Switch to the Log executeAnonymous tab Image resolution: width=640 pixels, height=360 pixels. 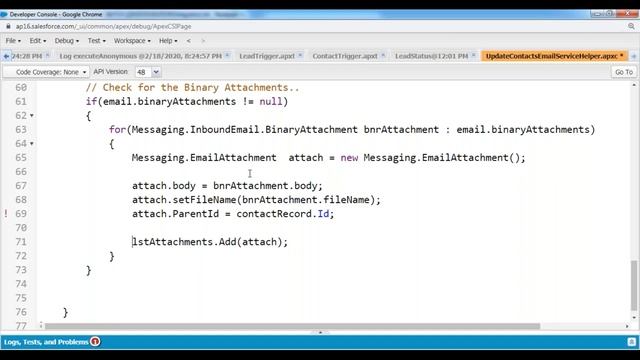pyautogui.click(x=140, y=56)
